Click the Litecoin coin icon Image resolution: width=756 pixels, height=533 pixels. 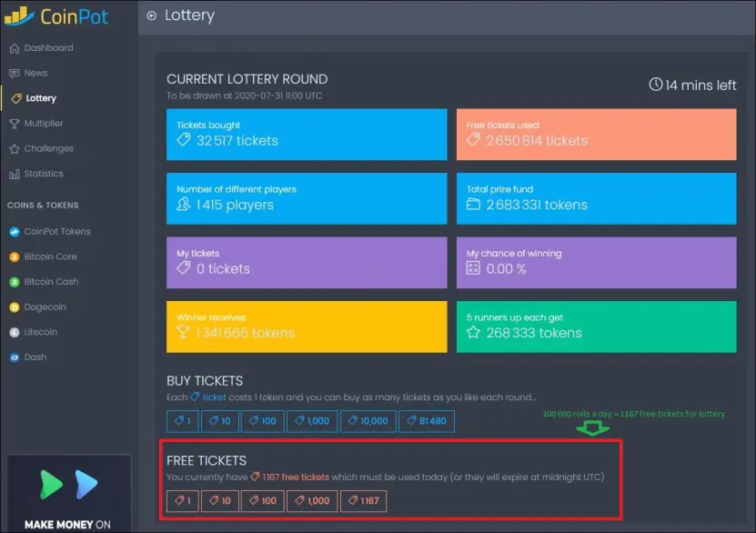coord(15,332)
